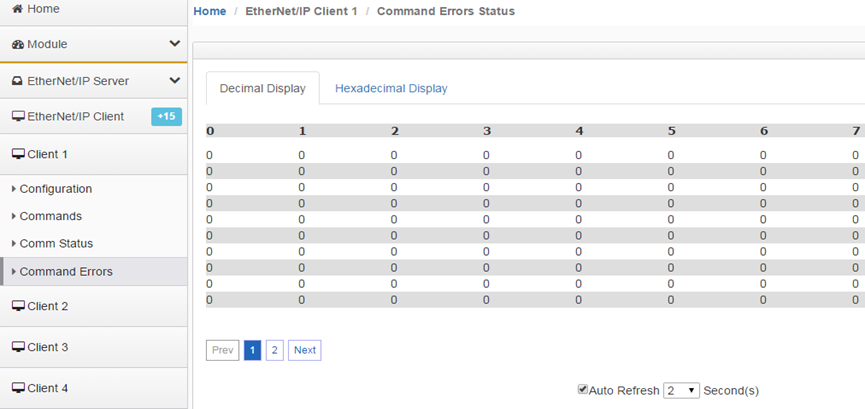Viewport: 865px width, 409px height.
Task: Expand the Module menu chevron
Action: pyautogui.click(x=174, y=44)
